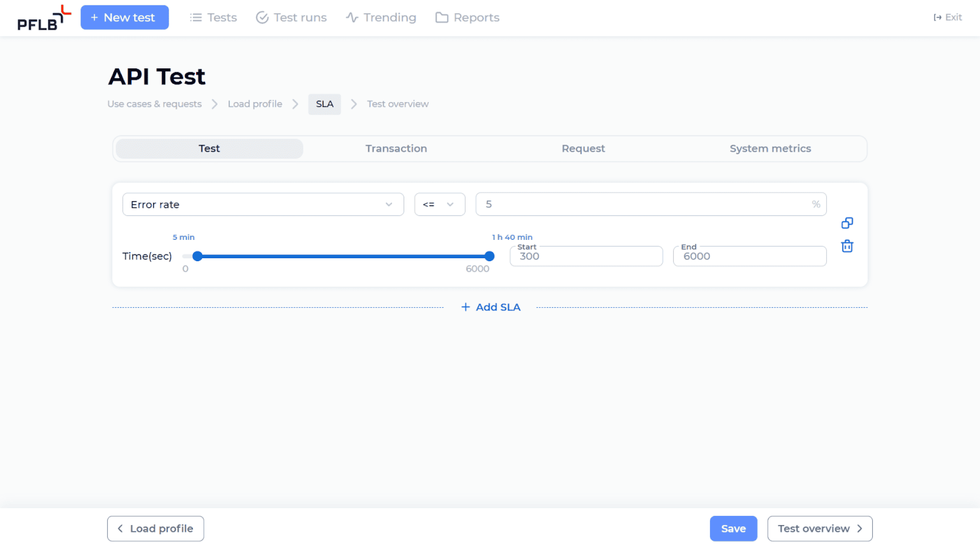Click the duplicate SLA icon
980x547 pixels.
[x=847, y=223]
